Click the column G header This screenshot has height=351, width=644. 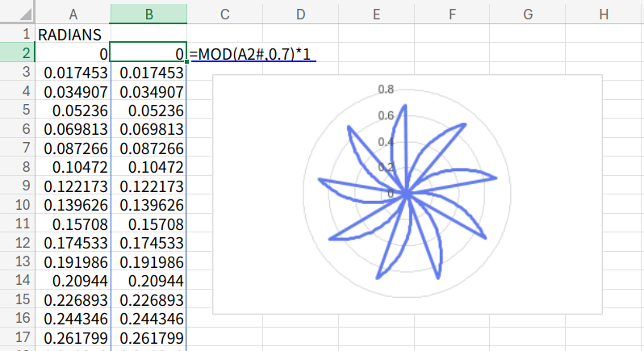click(x=528, y=14)
